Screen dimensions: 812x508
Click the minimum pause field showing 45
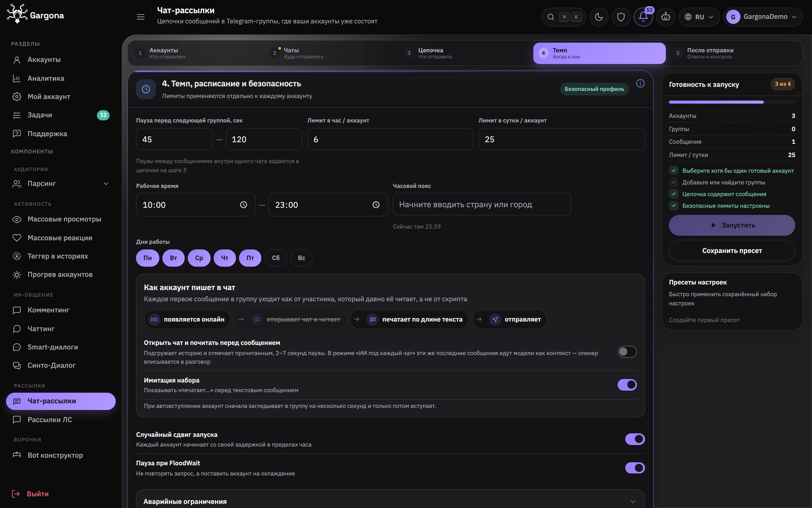pos(174,139)
